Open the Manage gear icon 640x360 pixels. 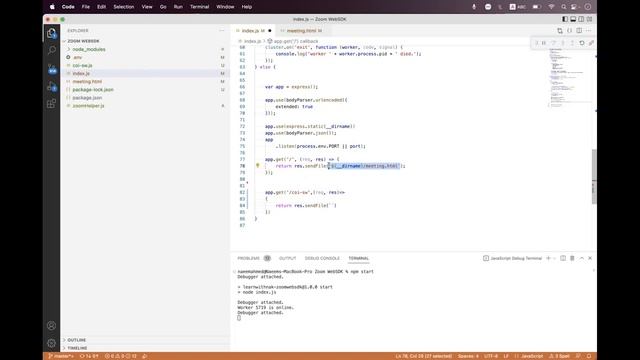(51, 343)
